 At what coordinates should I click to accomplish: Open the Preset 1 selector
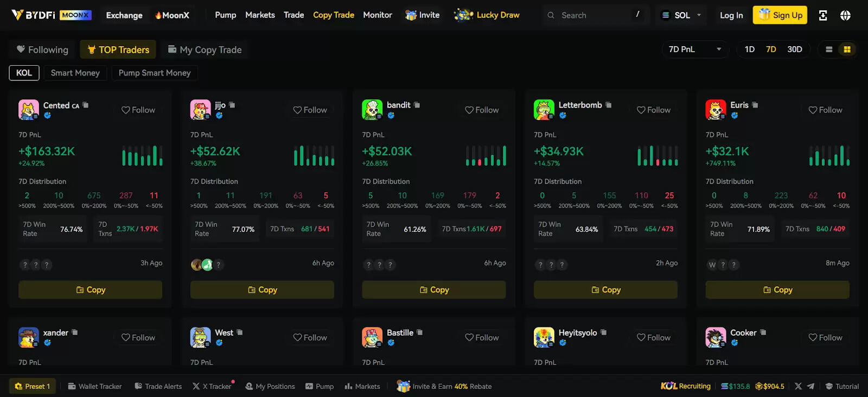coord(33,386)
